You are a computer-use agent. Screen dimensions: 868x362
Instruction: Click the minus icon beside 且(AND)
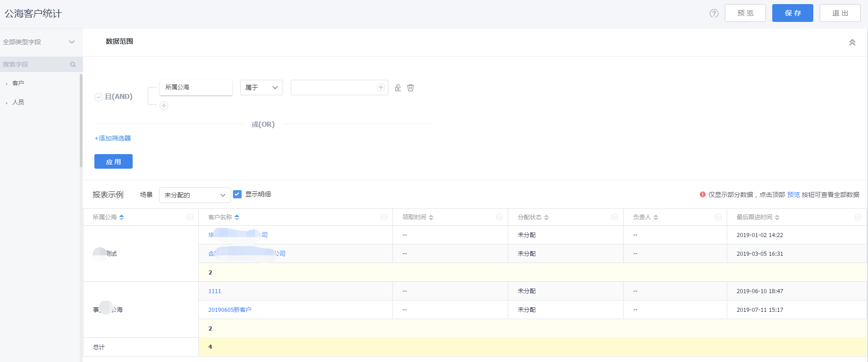click(x=98, y=97)
